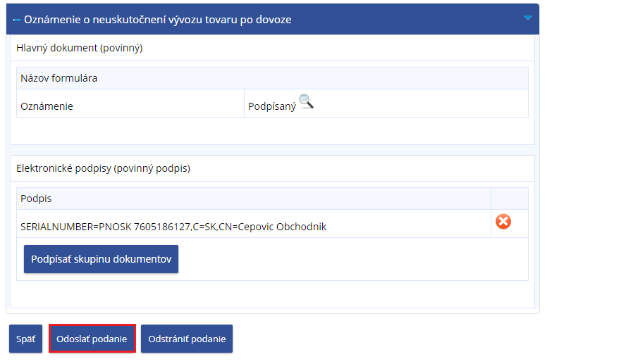Screen dimensions: 626x364
Task: Open the magnifier preview next to Podpísaný
Action: point(306,101)
